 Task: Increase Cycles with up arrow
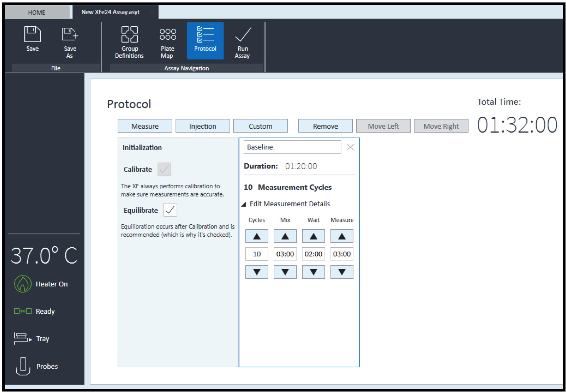click(x=257, y=236)
